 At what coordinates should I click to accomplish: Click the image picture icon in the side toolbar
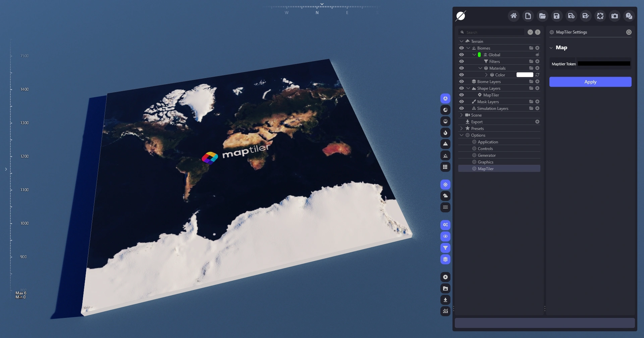[445, 288]
